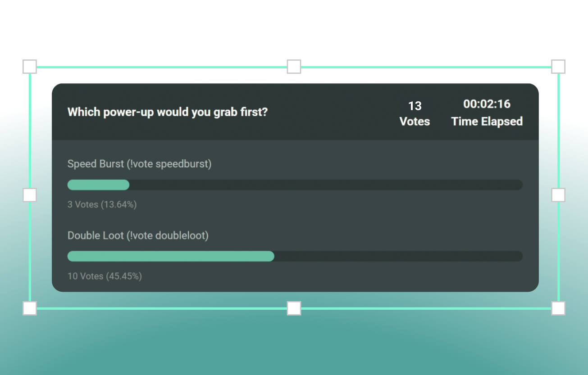
Task: Click the 13 Votes counter
Action: coord(414,113)
